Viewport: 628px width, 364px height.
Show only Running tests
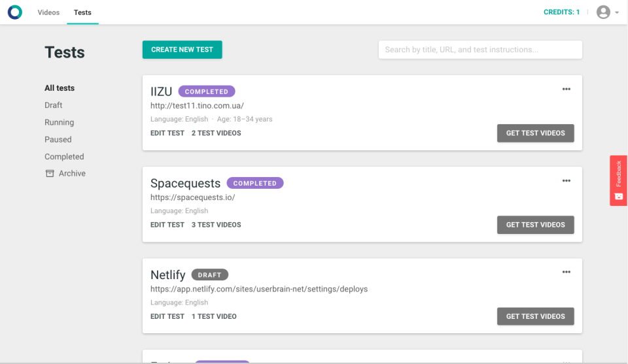pyautogui.click(x=59, y=122)
